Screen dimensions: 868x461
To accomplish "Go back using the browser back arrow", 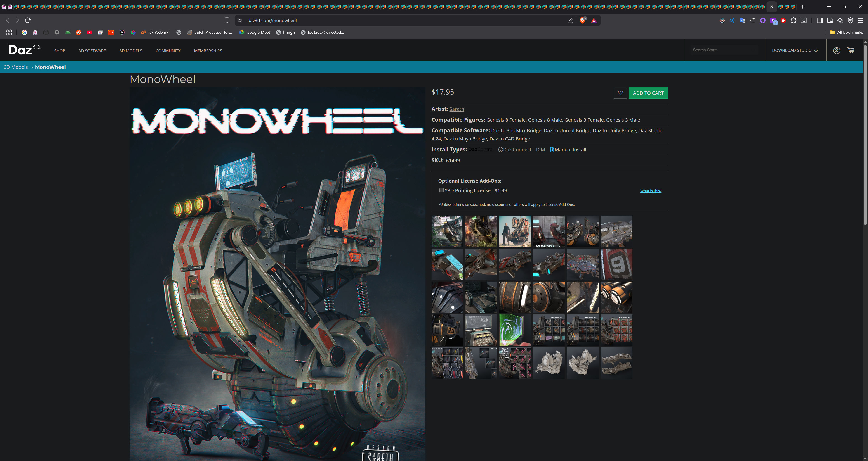I will pos(7,20).
